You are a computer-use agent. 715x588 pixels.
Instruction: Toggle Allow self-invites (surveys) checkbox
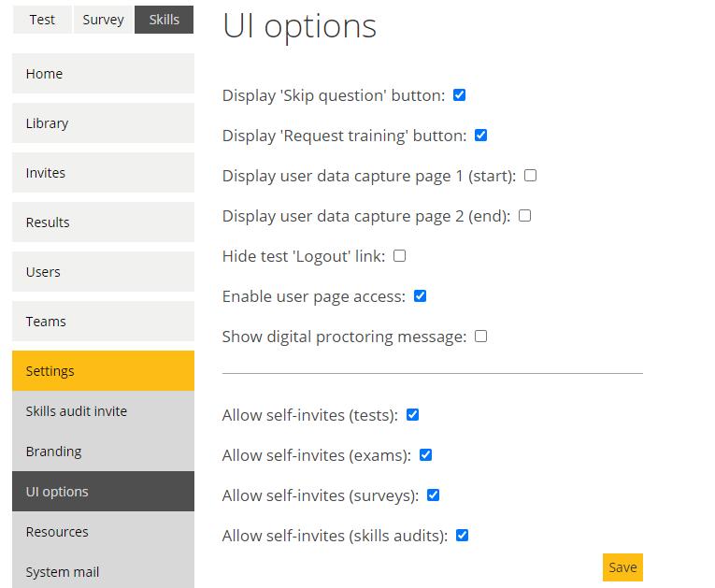tap(433, 495)
